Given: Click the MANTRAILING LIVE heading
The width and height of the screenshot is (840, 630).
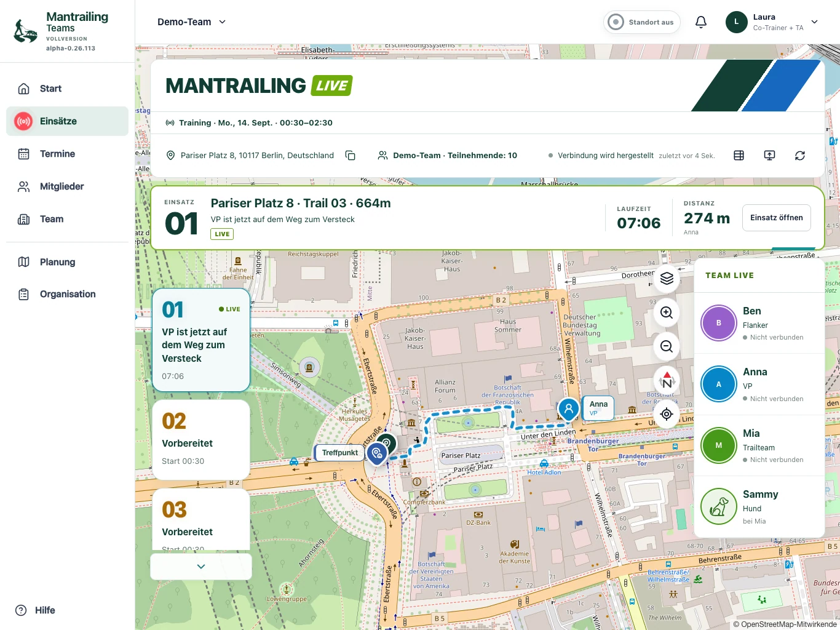Looking at the screenshot, I should pyautogui.click(x=259, y=86).
